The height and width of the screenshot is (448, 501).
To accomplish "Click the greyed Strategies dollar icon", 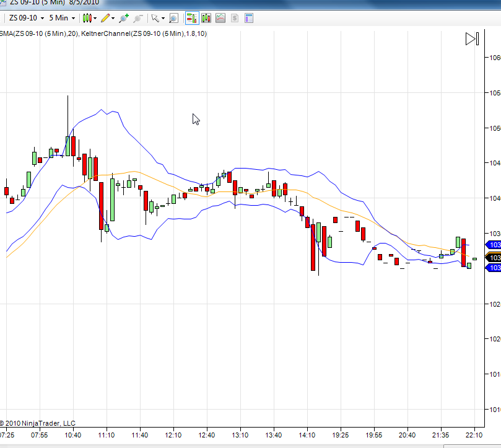I will 235,18.
